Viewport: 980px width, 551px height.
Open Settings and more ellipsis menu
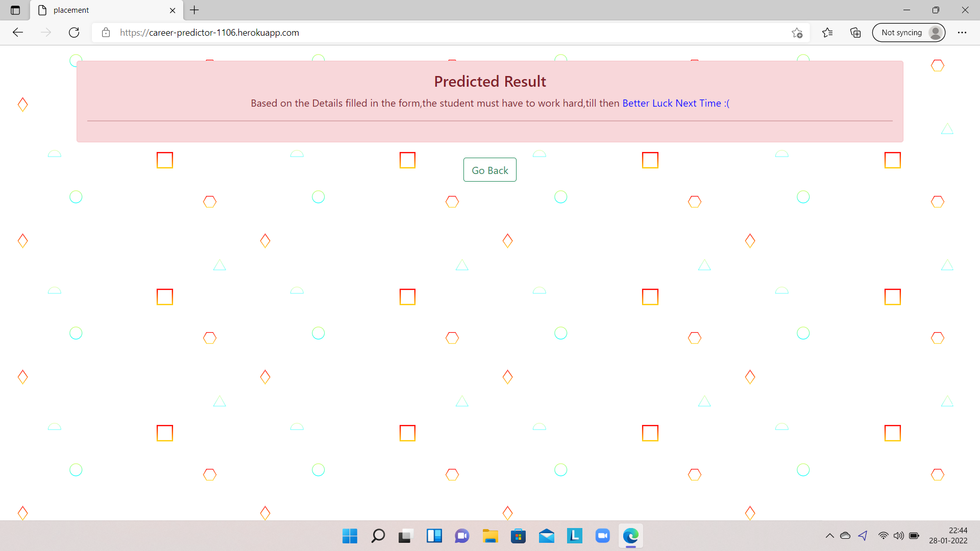tap(962, 33)
